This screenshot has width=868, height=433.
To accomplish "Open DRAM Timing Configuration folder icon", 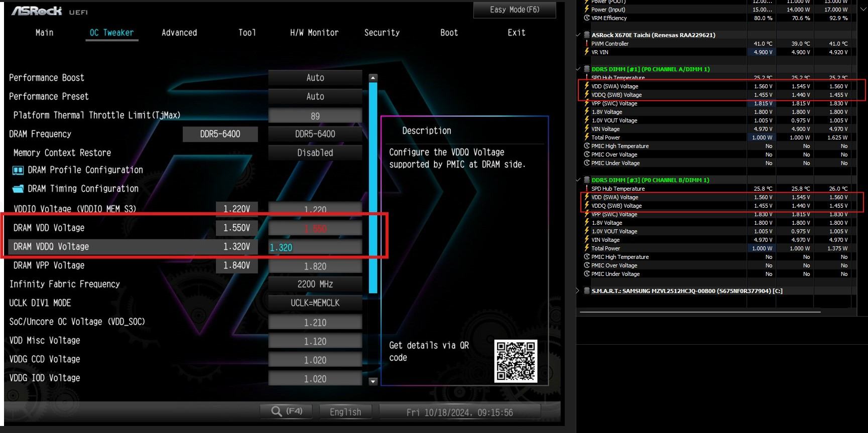I will tap(18, 189).
